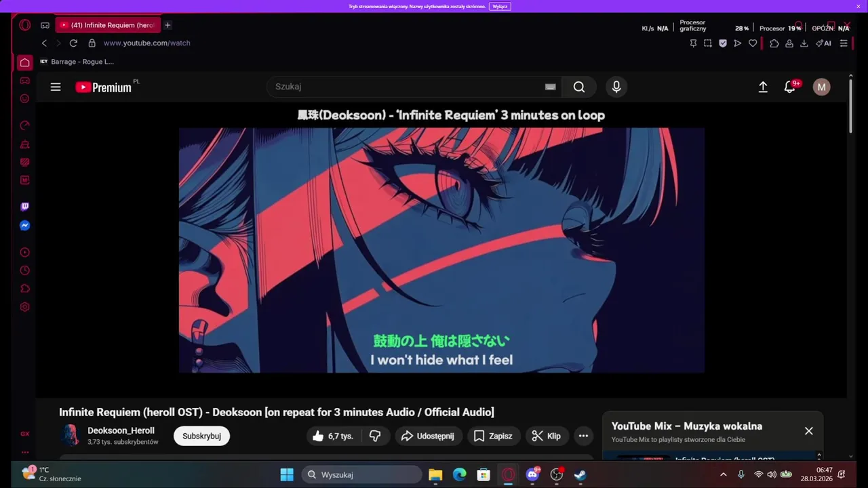
Task: Open the Opera menu logo button
Action: [25, 25]
